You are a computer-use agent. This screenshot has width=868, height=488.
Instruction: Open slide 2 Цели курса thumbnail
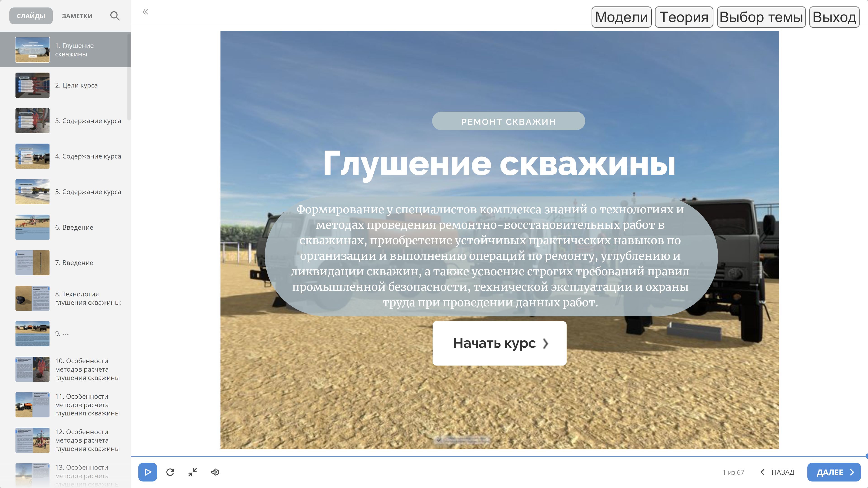point(32,85)
